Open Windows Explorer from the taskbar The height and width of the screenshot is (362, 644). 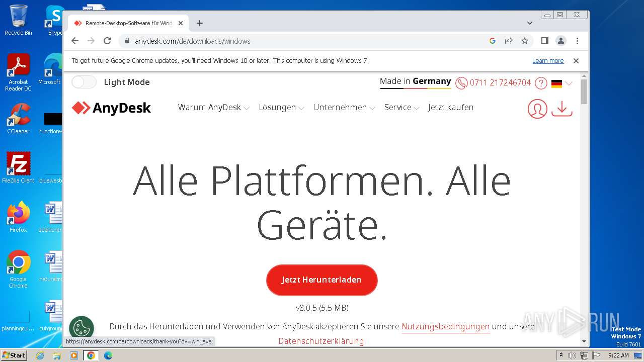tap(57, 355)
